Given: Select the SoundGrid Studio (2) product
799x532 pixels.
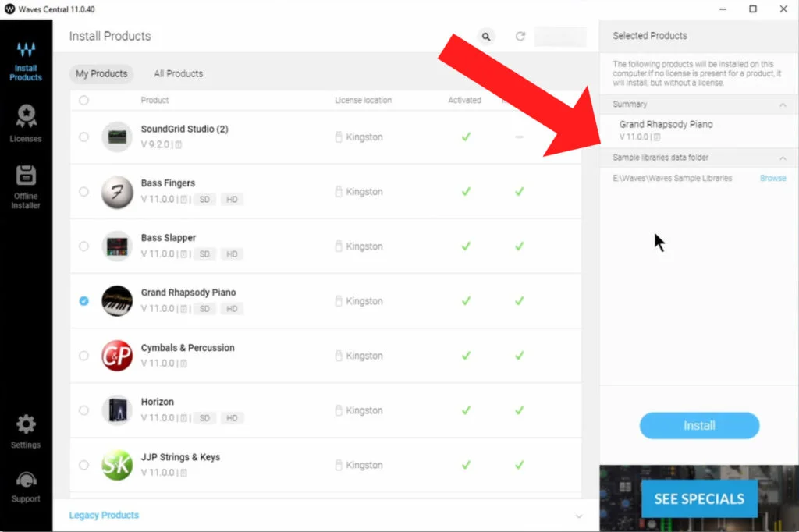Looking at the screenshot, I should tap(83, 137).
